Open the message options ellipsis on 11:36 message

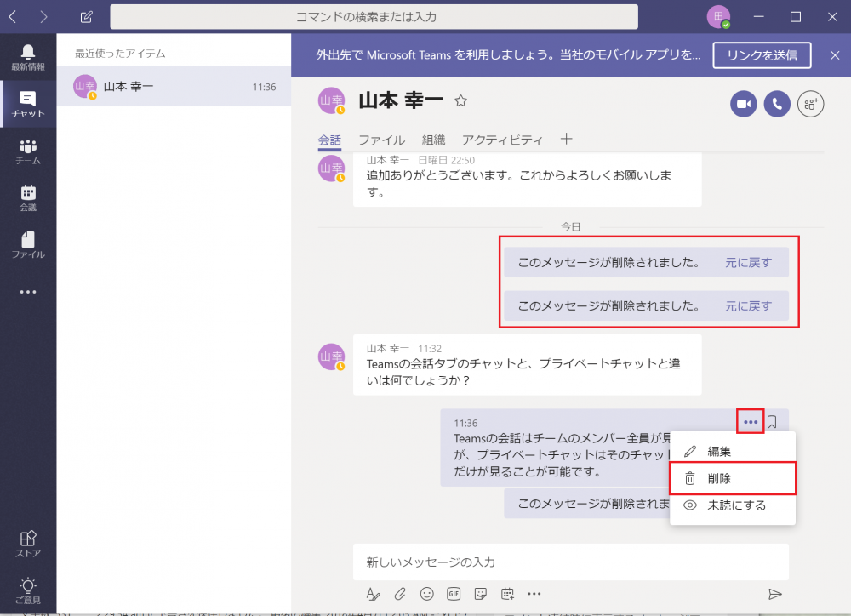coord(750,422)
